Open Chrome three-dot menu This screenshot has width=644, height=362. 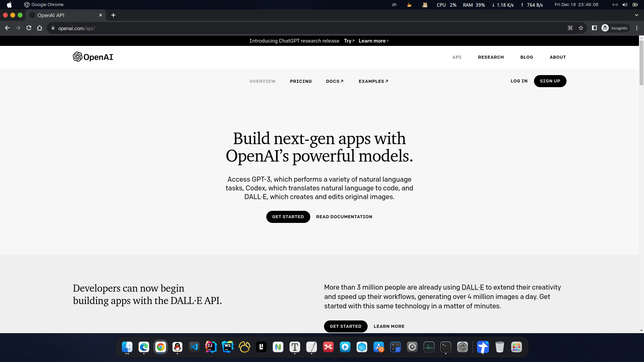637,28
